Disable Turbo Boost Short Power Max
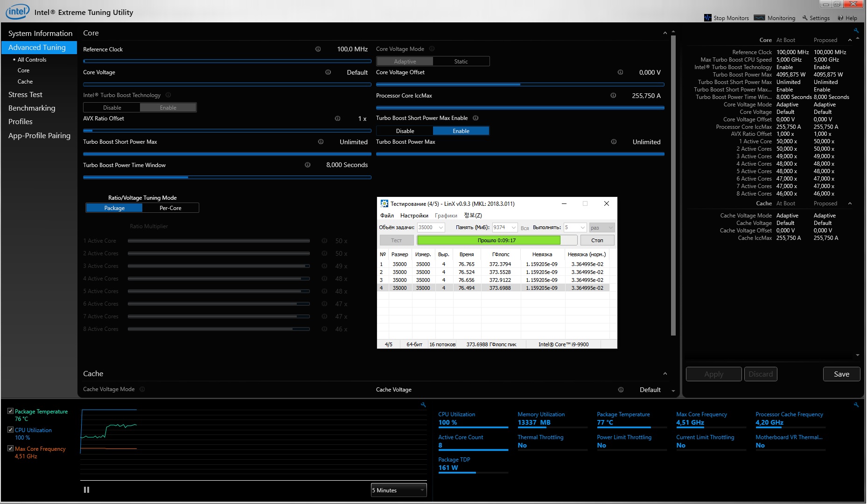 tap(405, 131)
